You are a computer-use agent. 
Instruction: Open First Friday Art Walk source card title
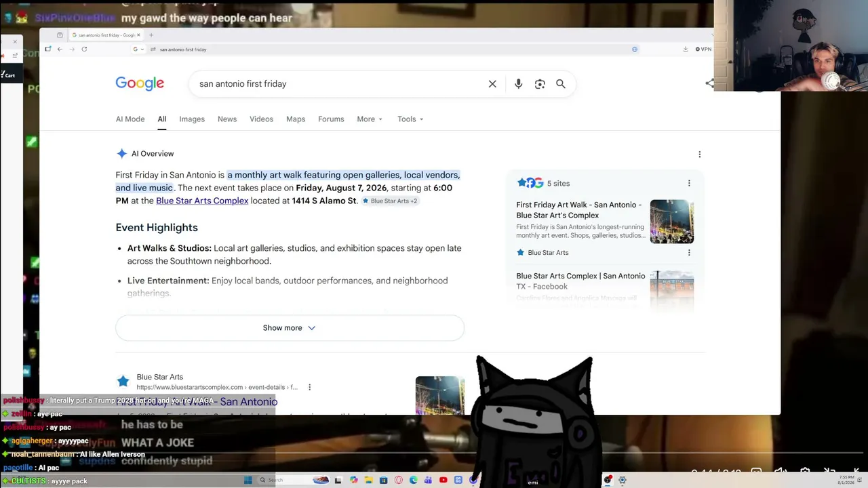[x=578, y=210]
